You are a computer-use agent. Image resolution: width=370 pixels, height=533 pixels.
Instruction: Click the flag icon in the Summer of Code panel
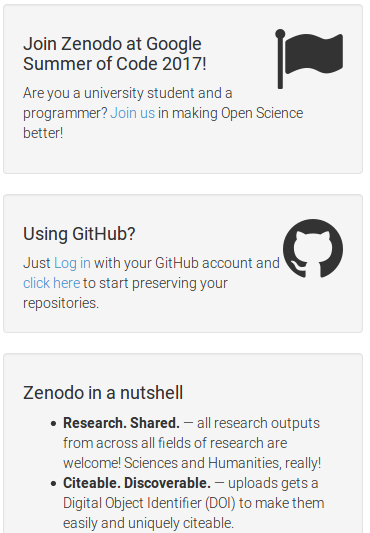309,59
